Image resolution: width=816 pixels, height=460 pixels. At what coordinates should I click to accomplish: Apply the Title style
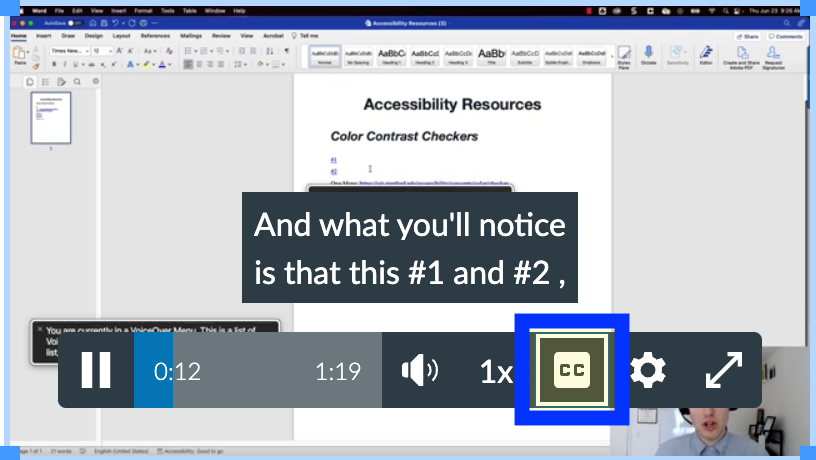[x=491, y=56]
